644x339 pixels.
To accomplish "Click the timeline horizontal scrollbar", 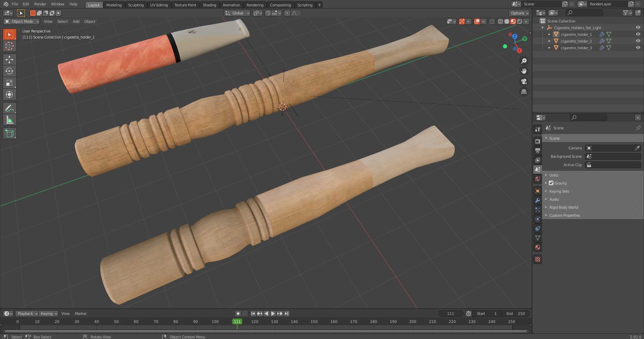I will coord(266,331).
